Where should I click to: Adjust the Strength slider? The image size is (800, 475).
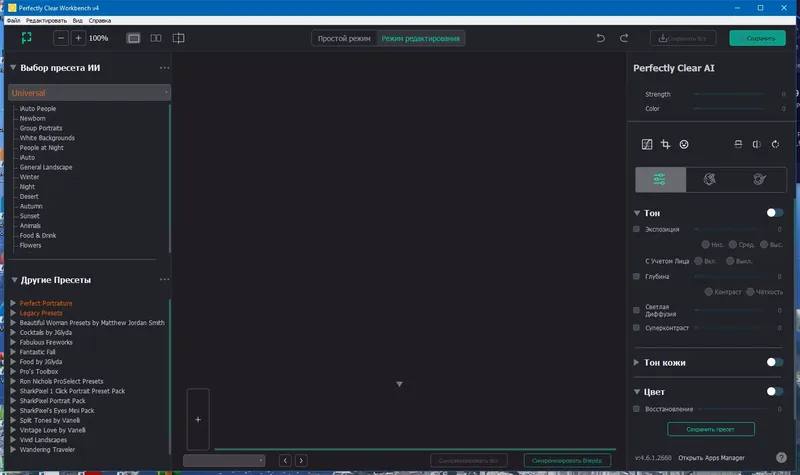point(729,94)
